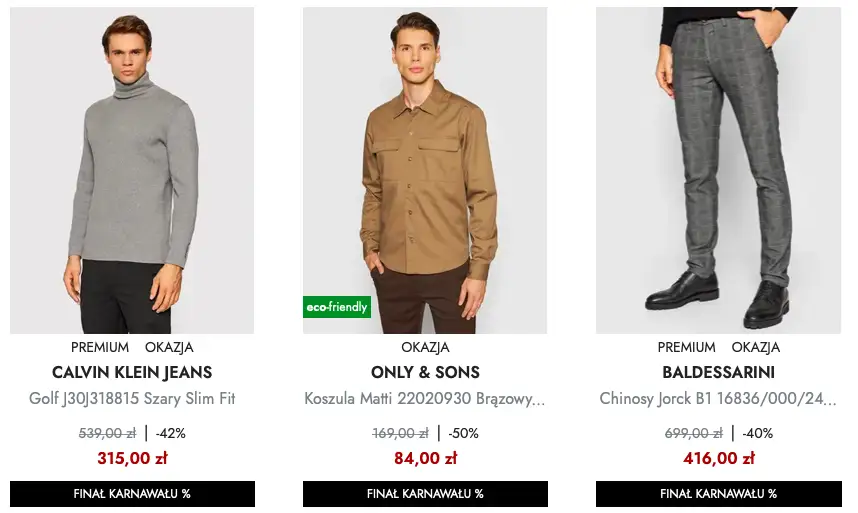Screen dimensions: 858x513
Task: Click Finał Karnawału banner under Calvin Klein
Action: click(x=132, y=494)
